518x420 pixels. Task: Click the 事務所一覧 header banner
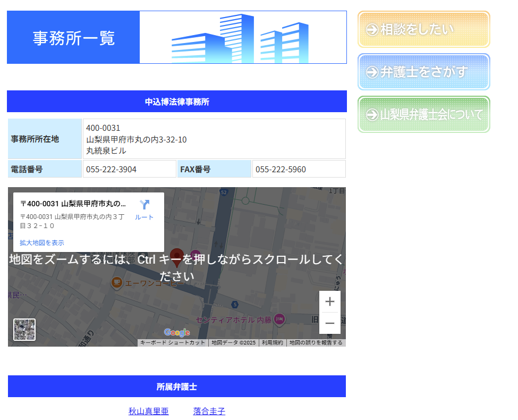pos(176,37)
